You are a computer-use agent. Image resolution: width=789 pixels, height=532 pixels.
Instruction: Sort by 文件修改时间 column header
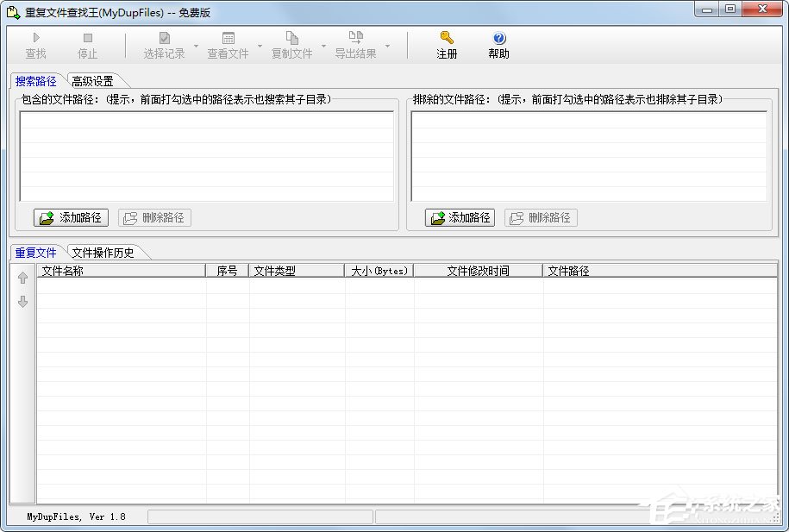tap(478, 271)
